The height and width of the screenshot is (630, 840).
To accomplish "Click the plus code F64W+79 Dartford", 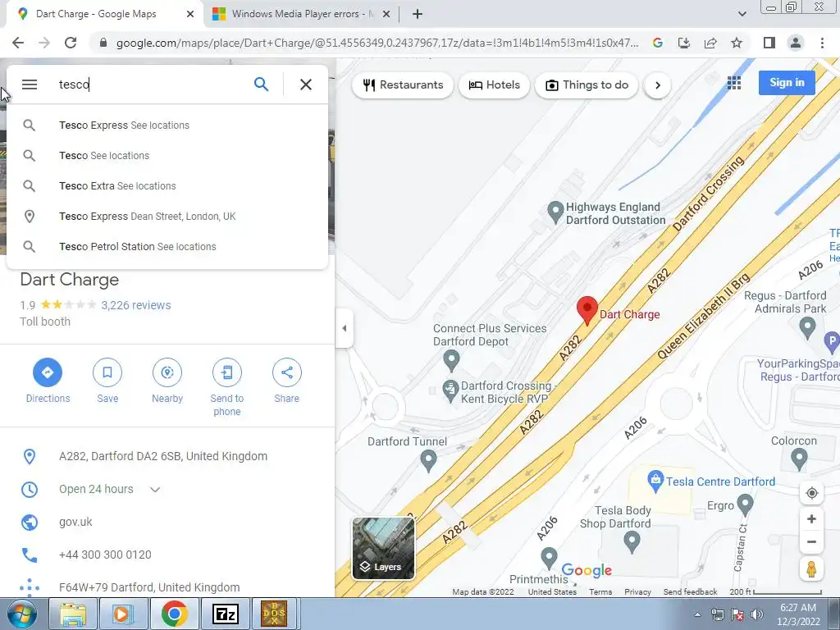I will [x=149, y=587].
